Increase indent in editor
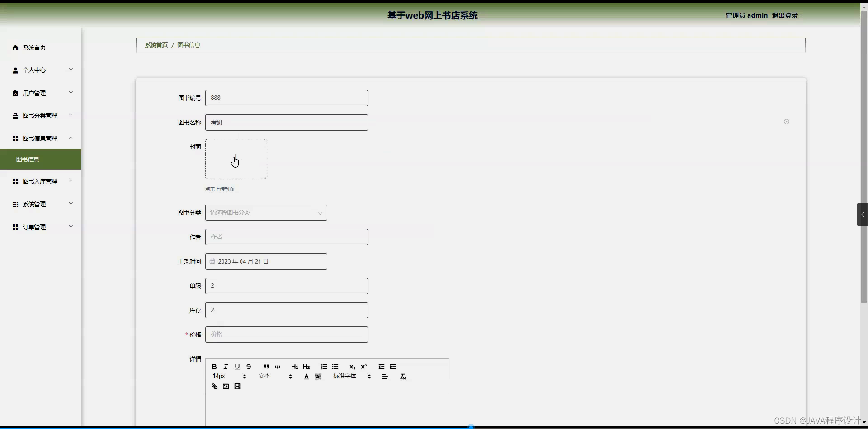The width and height of the screenshot is (868, 429). pos(393,367)
